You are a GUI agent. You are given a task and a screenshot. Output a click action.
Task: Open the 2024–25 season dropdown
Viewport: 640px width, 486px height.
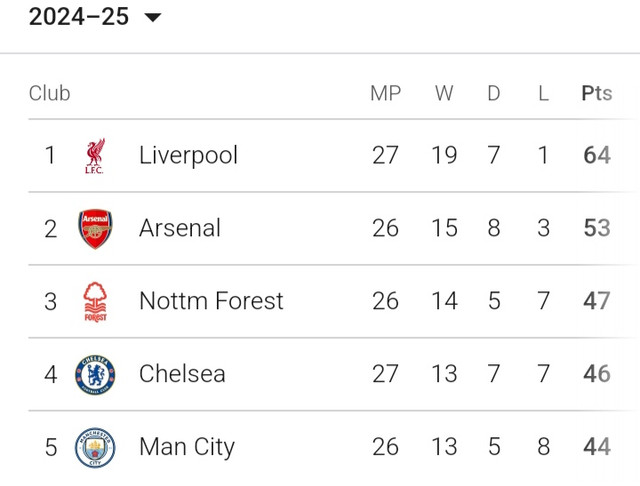coord(95,17)
